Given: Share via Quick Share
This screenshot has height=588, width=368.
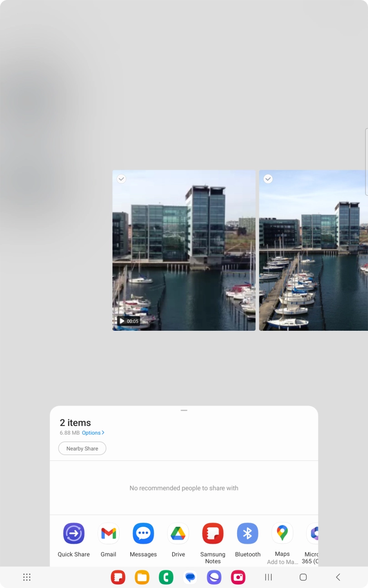Looking at the screenshot, I should point(74,534).
